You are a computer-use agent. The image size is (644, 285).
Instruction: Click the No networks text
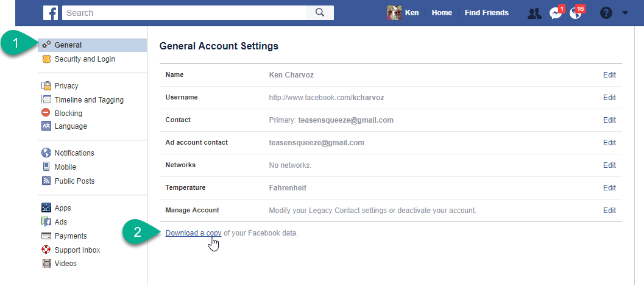(291, 165)
